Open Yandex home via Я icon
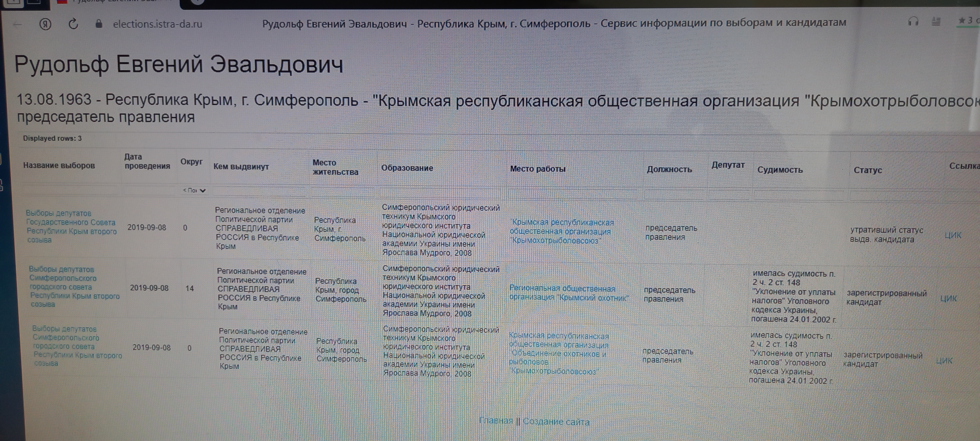This screenshot has width=980, height=441. point(45,24)
